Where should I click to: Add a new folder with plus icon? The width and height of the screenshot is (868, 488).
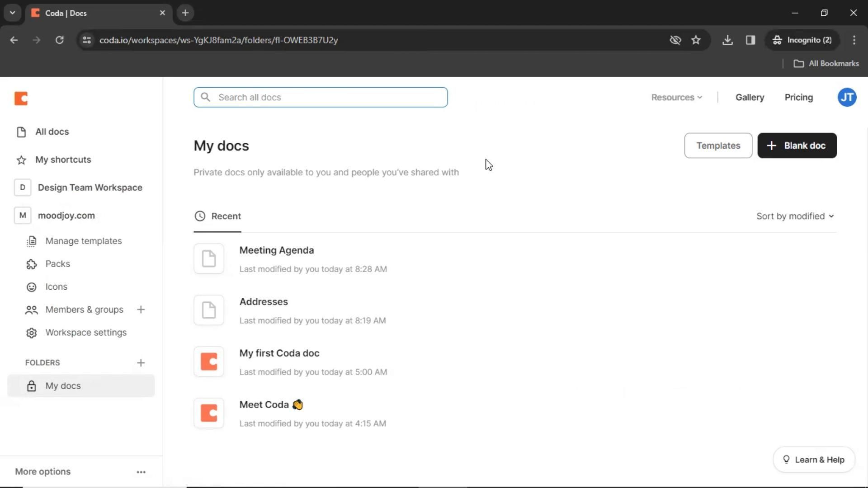[141, 363]
